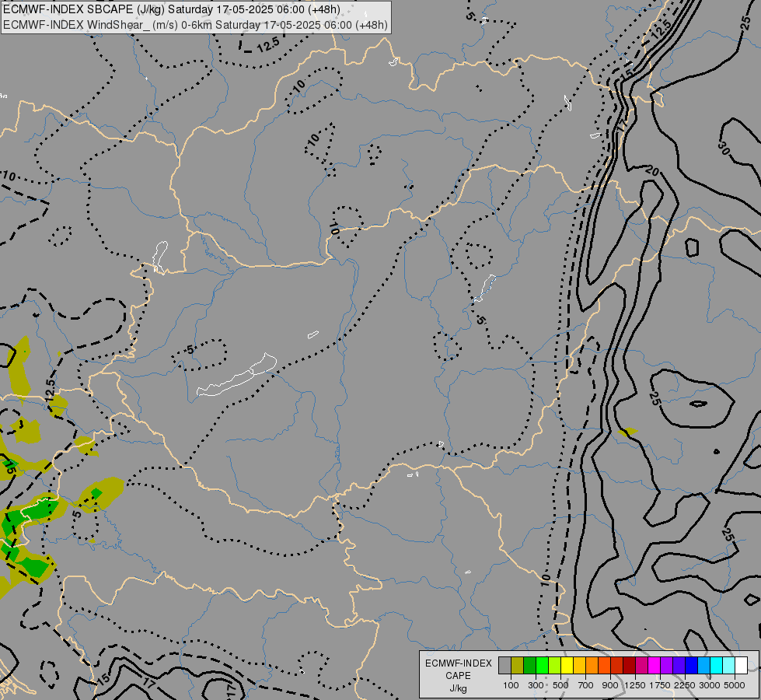Choose the dark red swatch before 1250
Viewport: 761px width, 700px height.
click(630, 665)
